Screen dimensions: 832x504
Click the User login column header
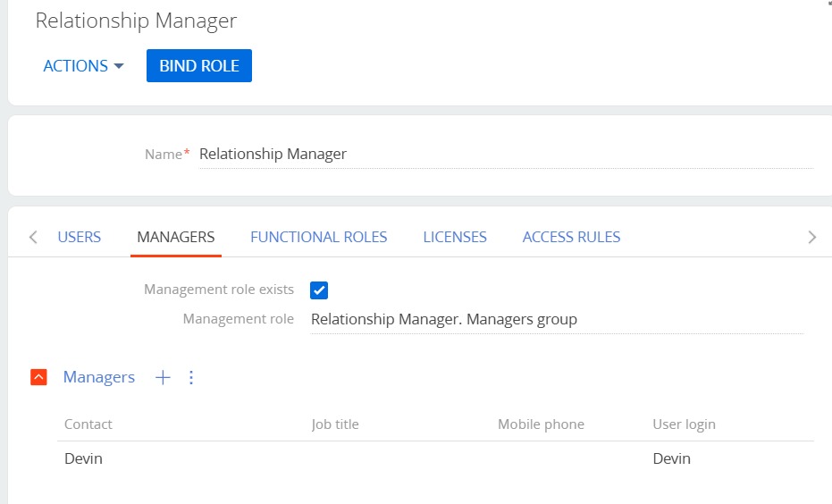(684, 424)
